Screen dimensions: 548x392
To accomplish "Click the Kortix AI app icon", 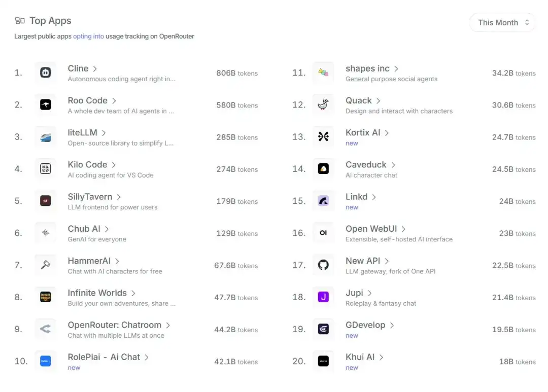I will click(x=323, y=136).
